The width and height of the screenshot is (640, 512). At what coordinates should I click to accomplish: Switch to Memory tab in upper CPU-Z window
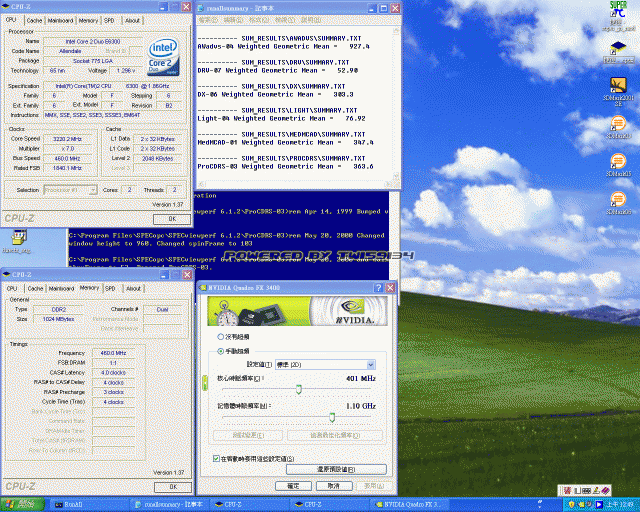click(x=88, y=20)
